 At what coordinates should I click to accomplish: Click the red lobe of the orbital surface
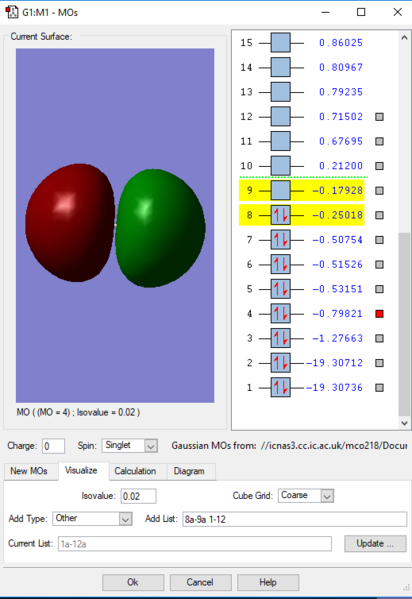(70, 223)
